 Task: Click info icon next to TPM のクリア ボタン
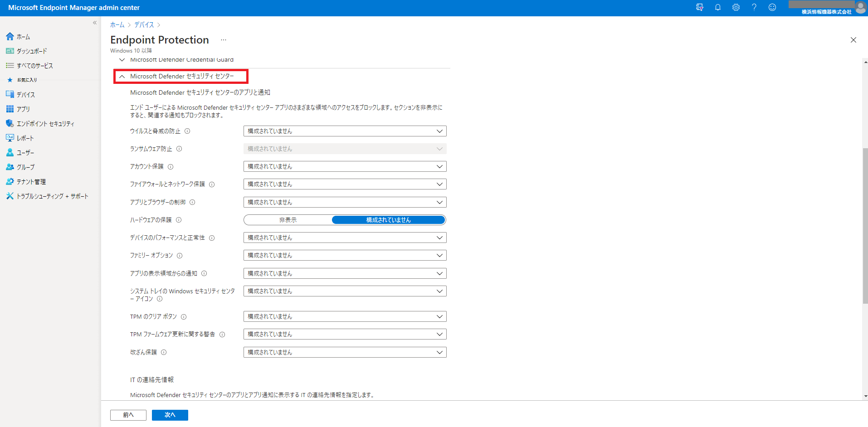pyautogui.click(x=184, y=317)
